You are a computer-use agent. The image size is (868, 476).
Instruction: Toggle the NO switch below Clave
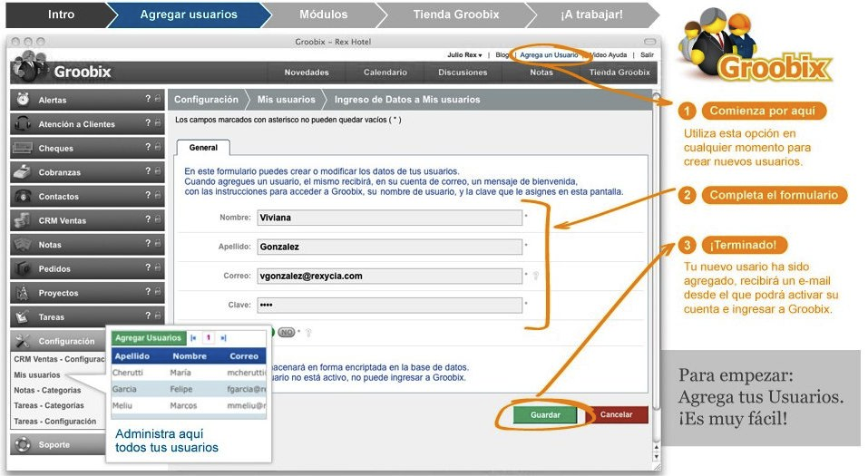287,333
